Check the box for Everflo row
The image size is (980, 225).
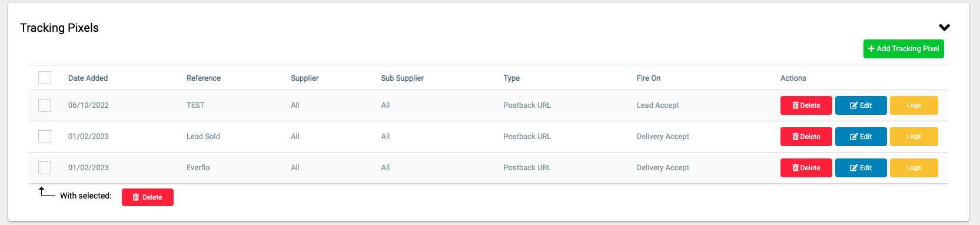click(x=45, y=168)
